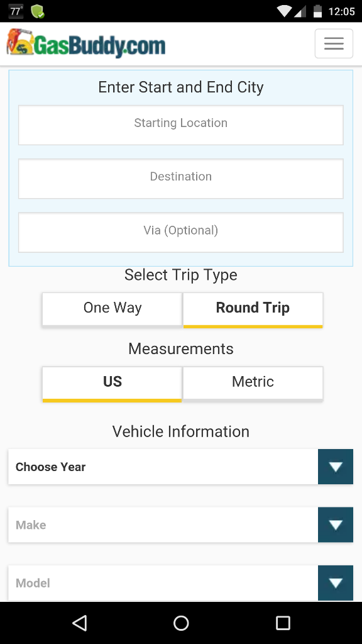Click the Round Trip tab
Image resolution: width=362 pixels, height=644 pixels.
(x=253, y=308)
